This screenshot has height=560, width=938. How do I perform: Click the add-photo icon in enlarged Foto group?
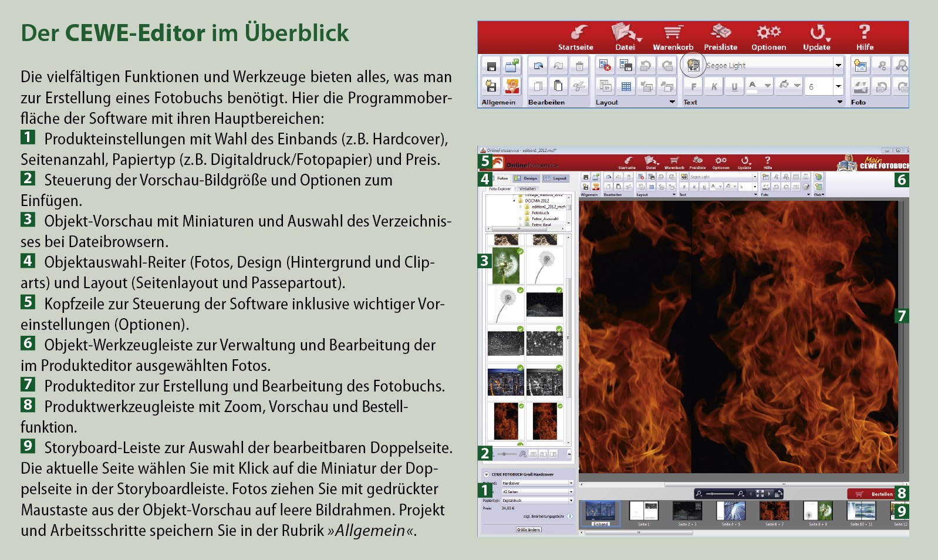861,66
